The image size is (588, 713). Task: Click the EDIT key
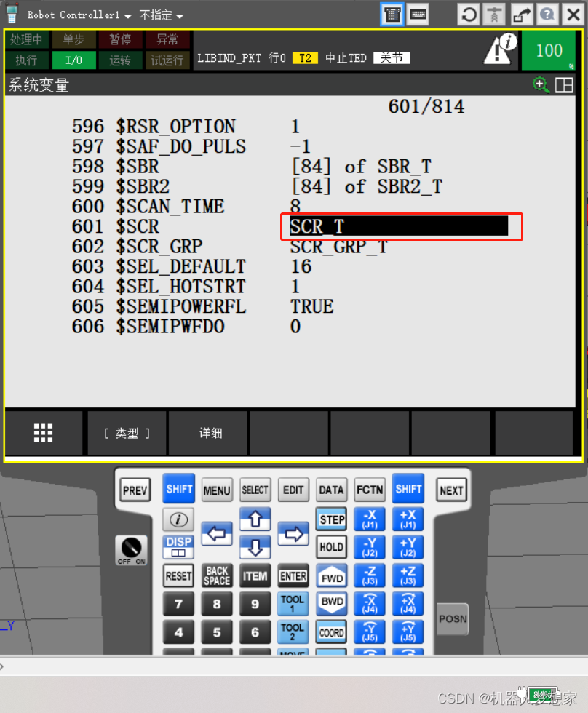click(x=293, y=490)
